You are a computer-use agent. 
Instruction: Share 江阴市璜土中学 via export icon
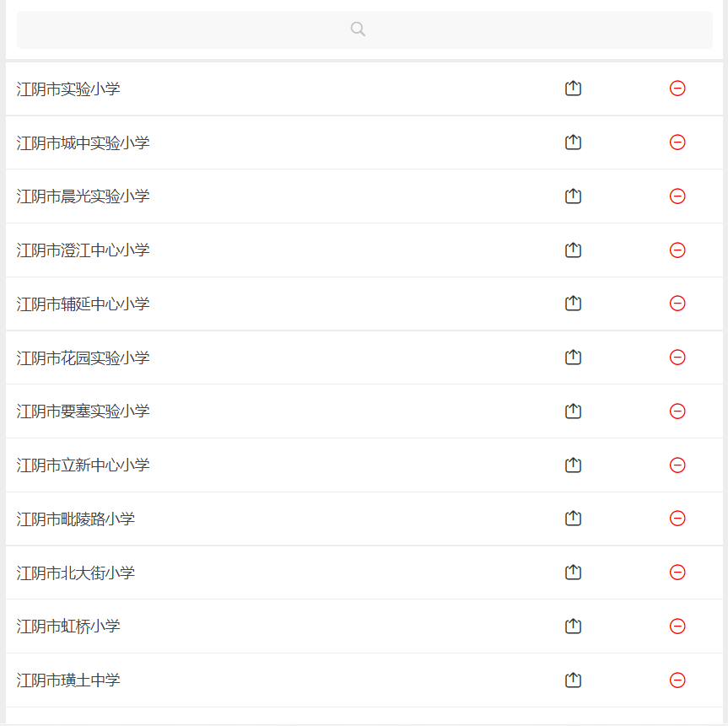pyautogui.click(x=573, y=680)
